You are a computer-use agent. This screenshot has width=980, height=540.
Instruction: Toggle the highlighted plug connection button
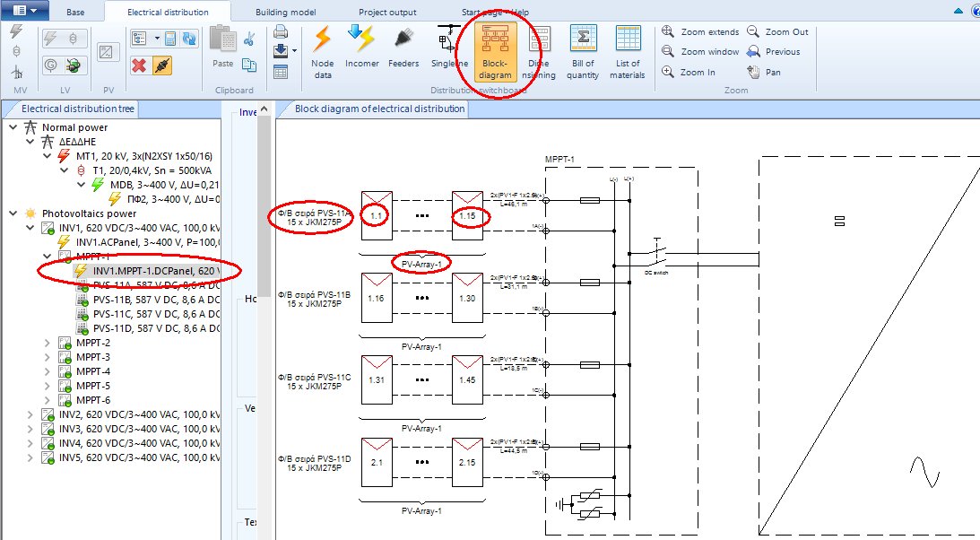[162, 65]
